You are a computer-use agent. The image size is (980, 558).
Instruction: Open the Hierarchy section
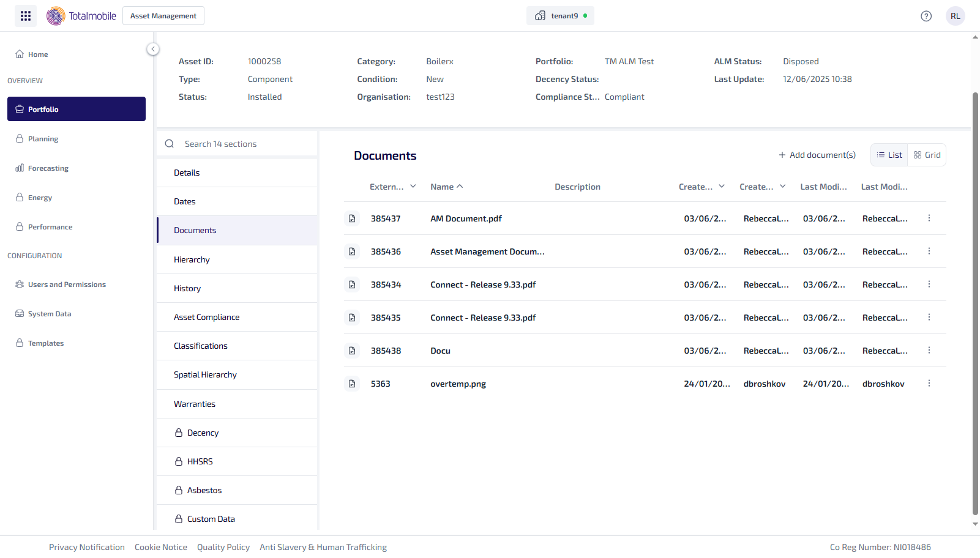[x=192, y=259]
